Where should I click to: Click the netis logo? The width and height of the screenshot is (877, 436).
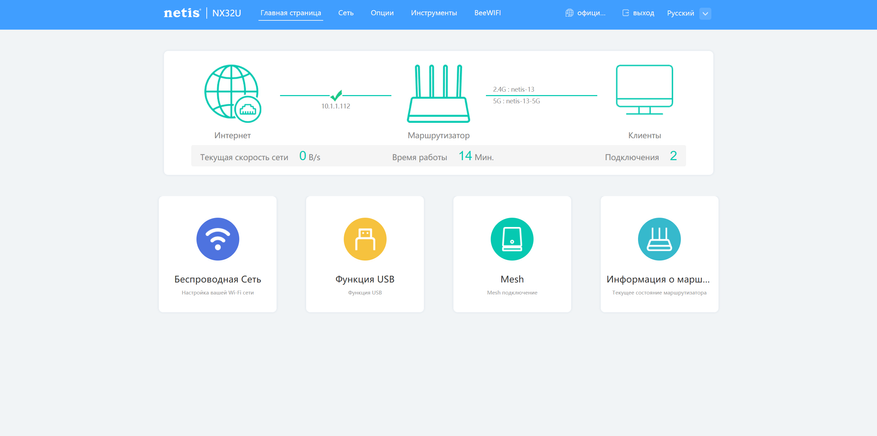coord(182,13)
